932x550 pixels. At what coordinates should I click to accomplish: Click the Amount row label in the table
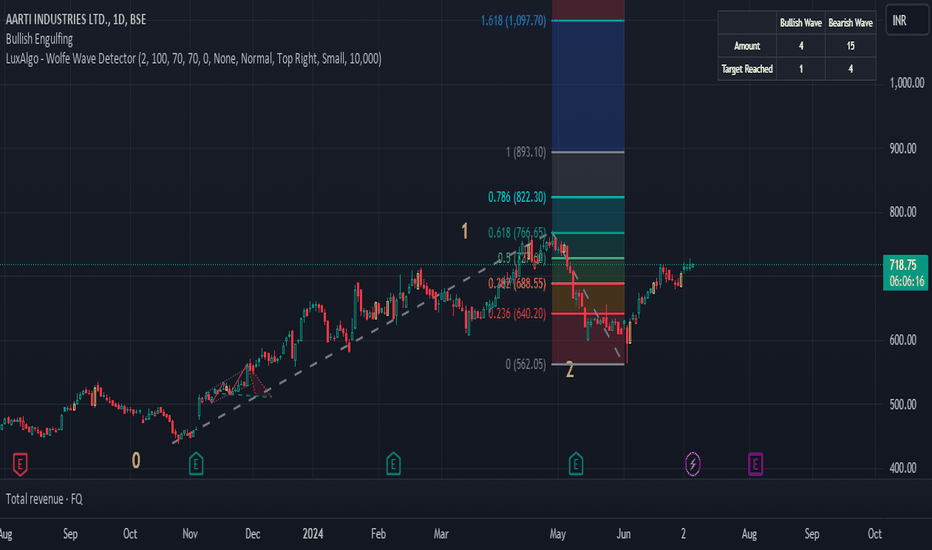747,46
